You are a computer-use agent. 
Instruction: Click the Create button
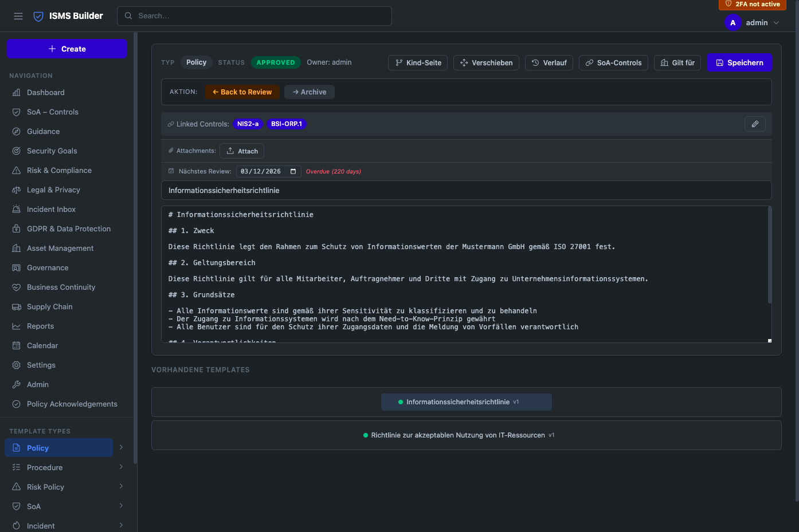coord(66,49)
